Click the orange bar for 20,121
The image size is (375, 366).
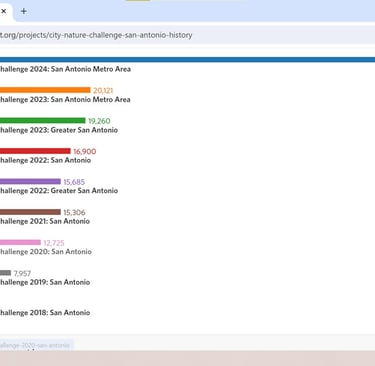[45, 90]
